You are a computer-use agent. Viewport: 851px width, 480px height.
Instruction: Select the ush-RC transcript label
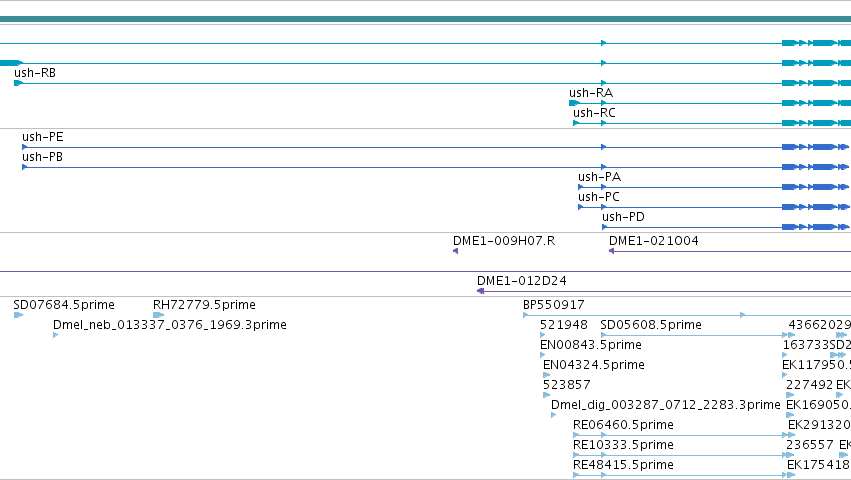tap(594, 113)
